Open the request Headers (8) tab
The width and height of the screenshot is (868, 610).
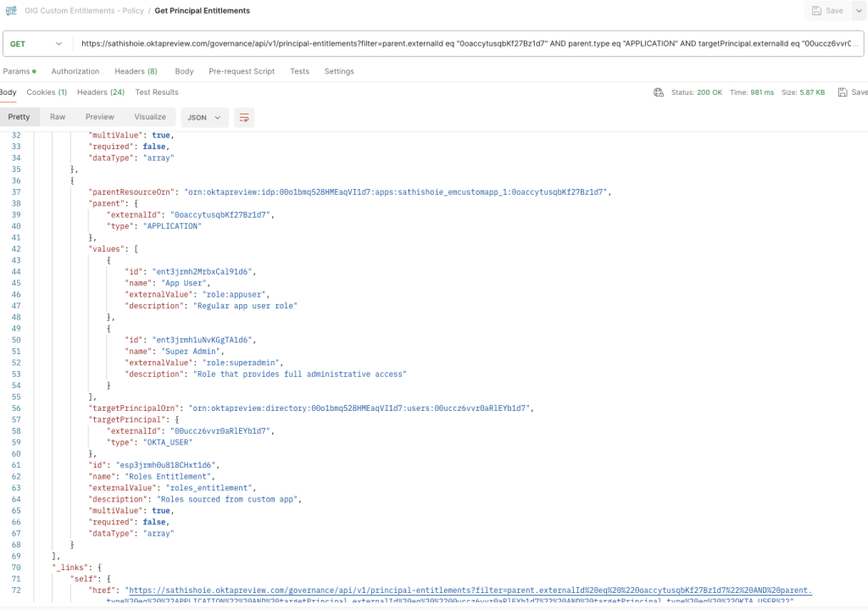click(136, 71)
